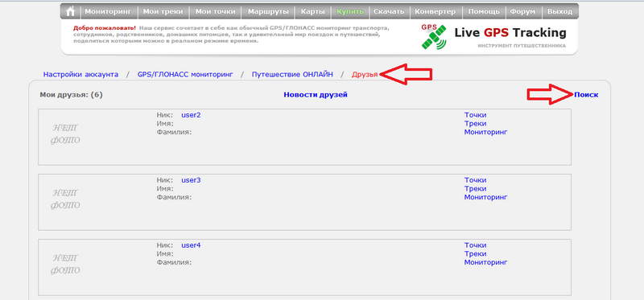Click Выход to log out
Screen dimensions: 644x300
(x=559, y=11)
